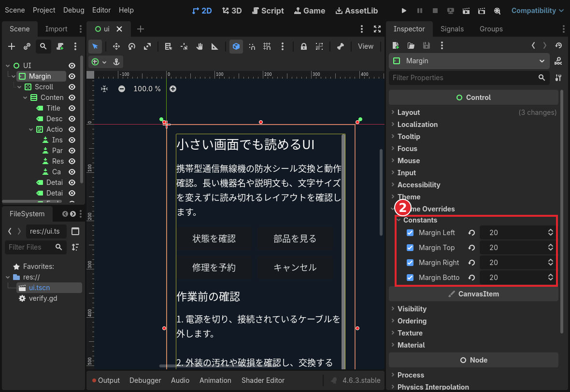Switch to the Signals tab

click(452, 29)
